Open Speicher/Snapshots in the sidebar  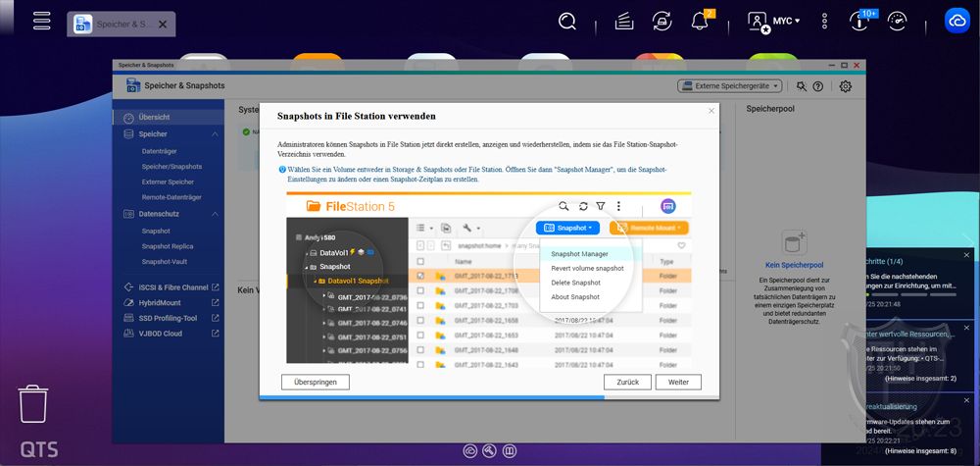pyautogui.click(x=171, y=167)
